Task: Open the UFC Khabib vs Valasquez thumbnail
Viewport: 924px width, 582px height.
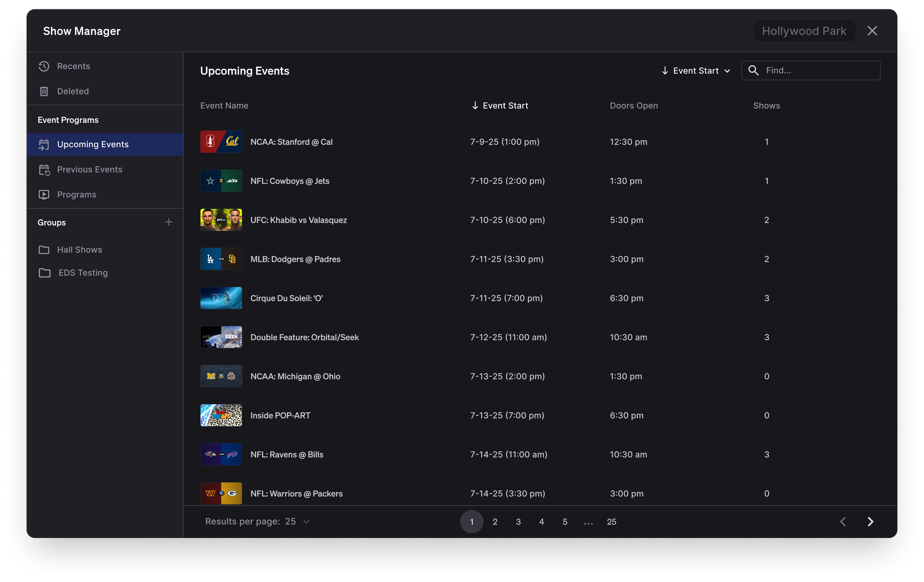Action: tap(221, 220)
